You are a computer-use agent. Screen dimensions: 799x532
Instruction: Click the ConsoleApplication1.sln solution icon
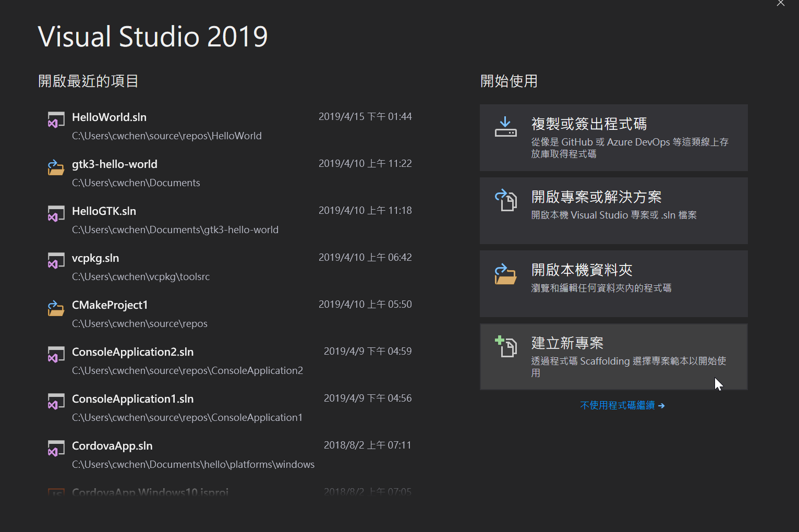click(x=56, y=402)
